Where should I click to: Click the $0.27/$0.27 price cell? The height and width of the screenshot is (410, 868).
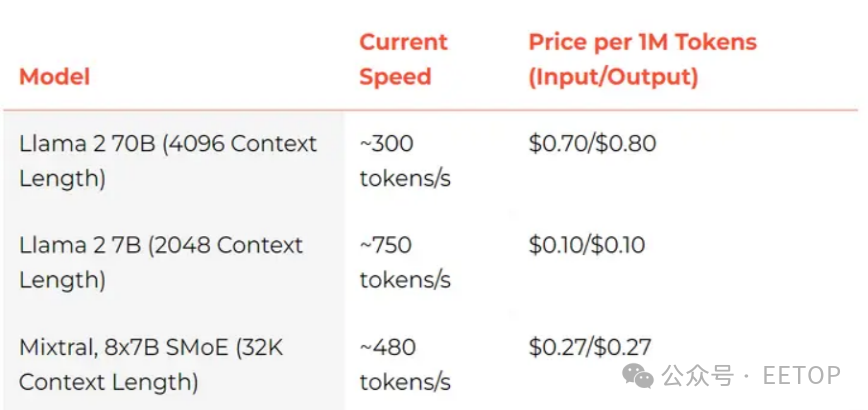pos(590,347)
